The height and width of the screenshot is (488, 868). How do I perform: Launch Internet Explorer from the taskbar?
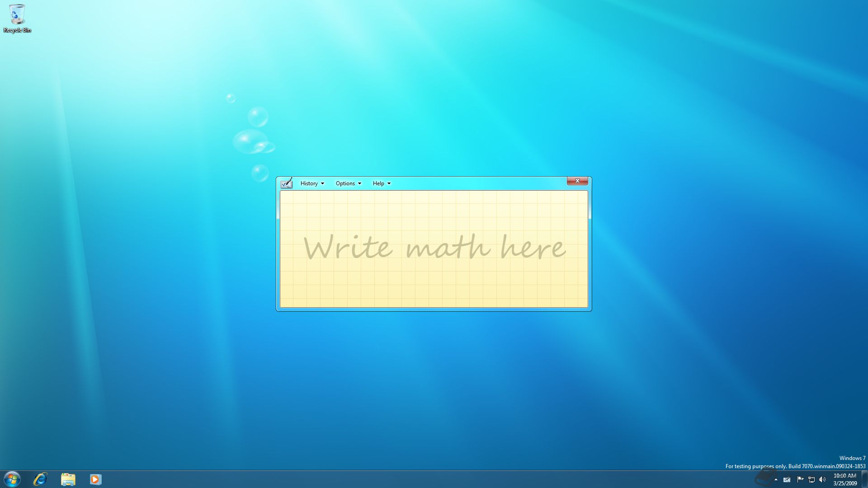coord(40,479)
